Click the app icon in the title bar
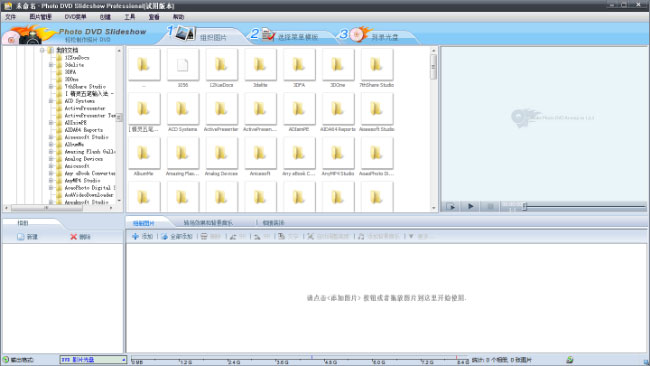This screenshot has height=366, width=650. [7, 6]
